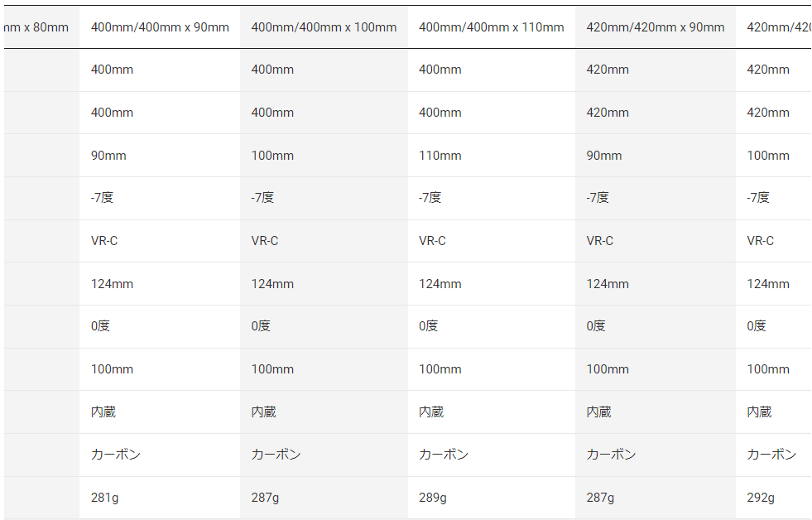Click the 内蔵 cell under 400mm x 90mm
The width and height of the screenshot is (812, 520).
tap(103, 412)
